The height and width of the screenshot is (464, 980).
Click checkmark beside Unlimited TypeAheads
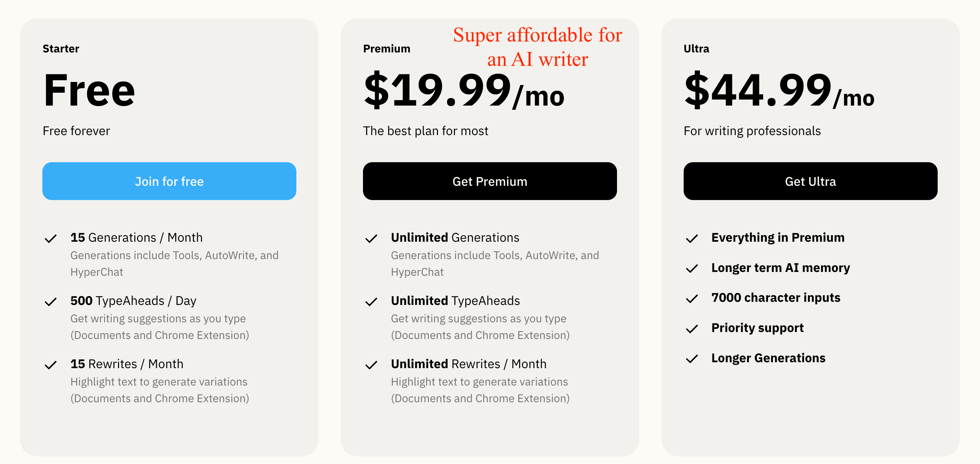[371, 302]
